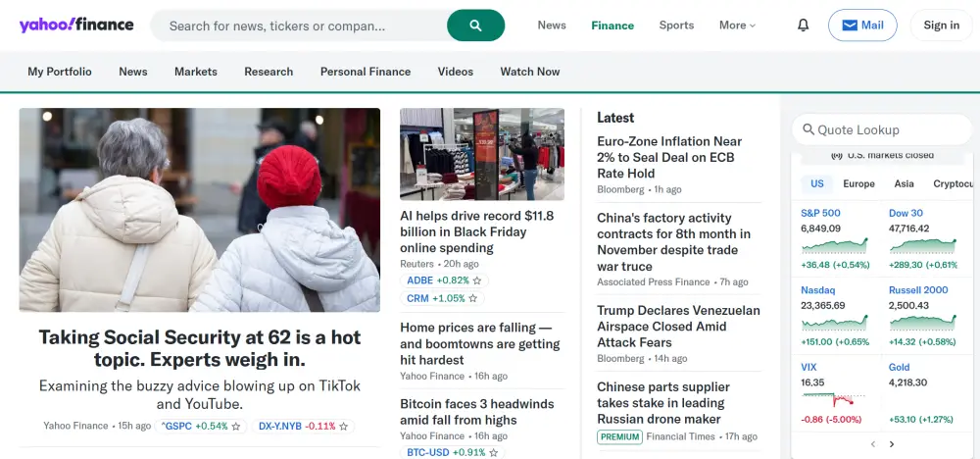This screenshot has height=459, width=980.
Task: Click the Latest section heading
Action: point(615,118)
